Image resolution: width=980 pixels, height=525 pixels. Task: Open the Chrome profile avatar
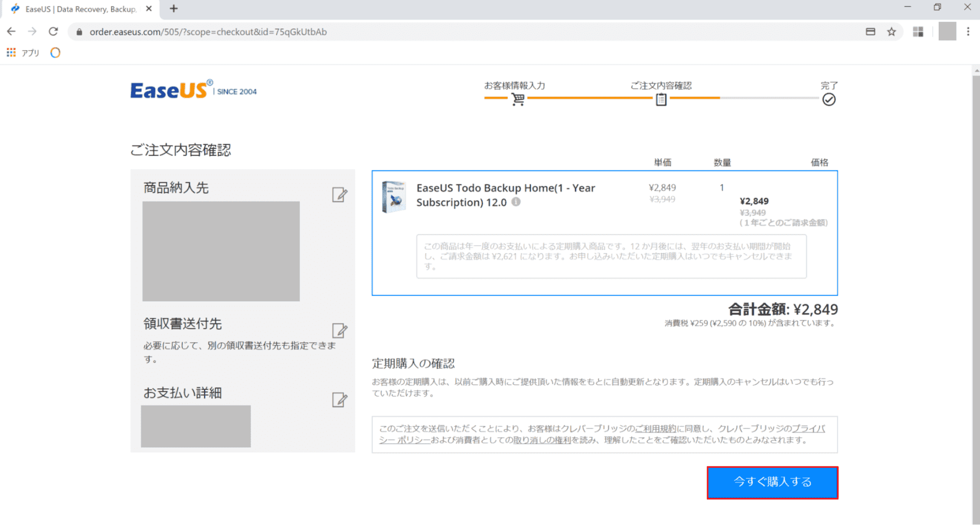947,32
